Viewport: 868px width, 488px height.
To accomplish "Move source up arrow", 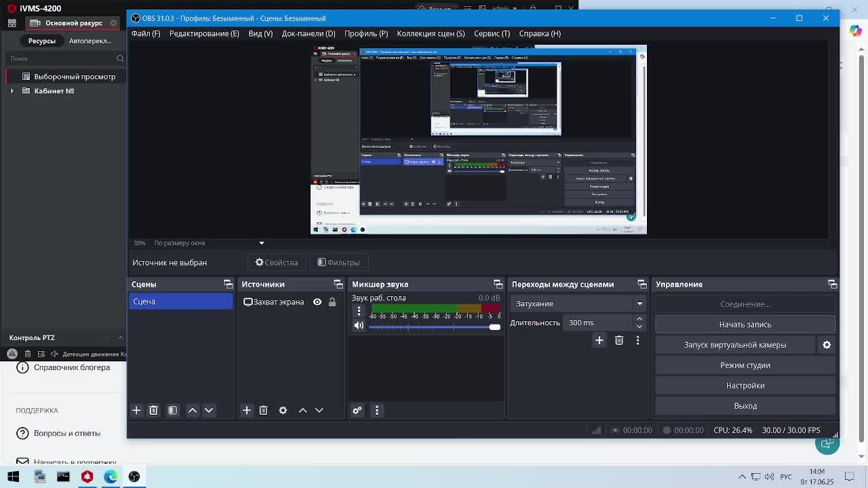I will coord(303,410).
